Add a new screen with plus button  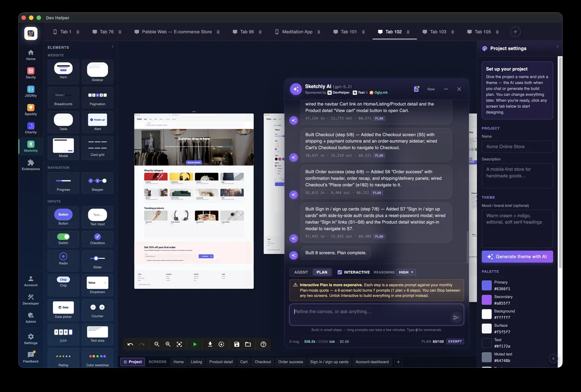click(x=398, y=362)
